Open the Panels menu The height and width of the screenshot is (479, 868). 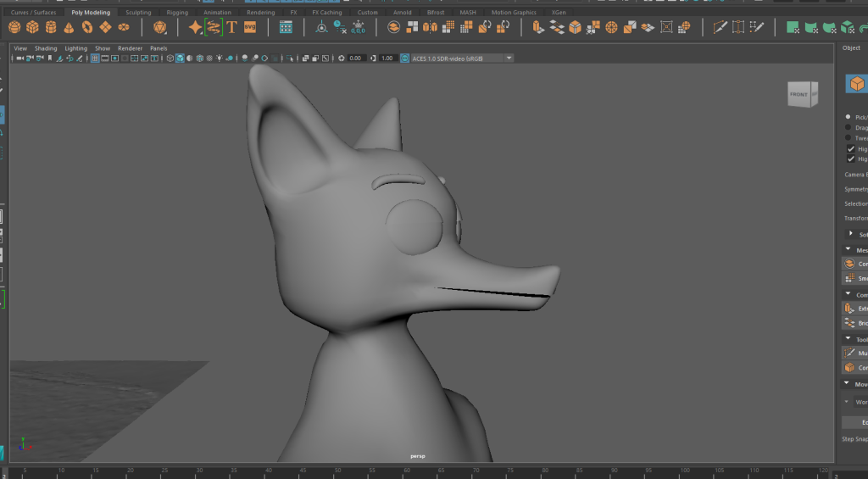click(159, 48)
